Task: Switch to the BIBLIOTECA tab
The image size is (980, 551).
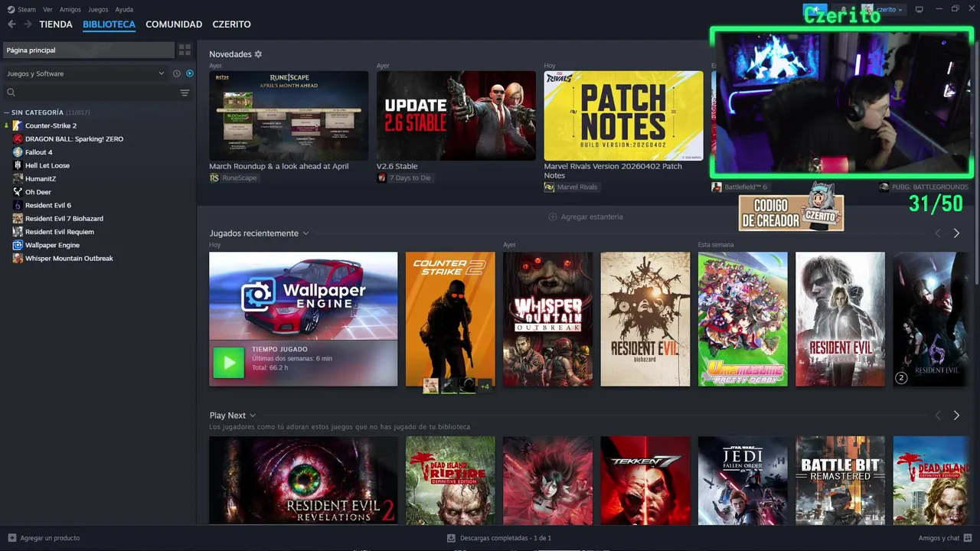Action: click(x=109, y=24)
